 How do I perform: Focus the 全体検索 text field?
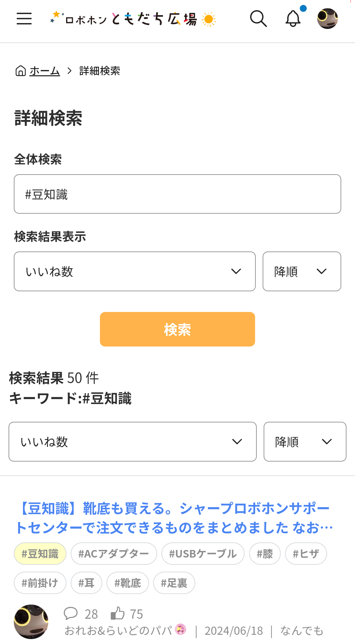pos(177,194)
